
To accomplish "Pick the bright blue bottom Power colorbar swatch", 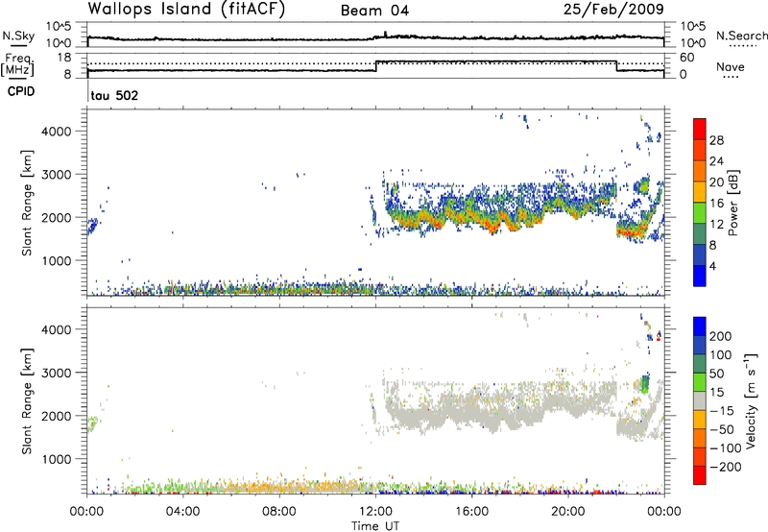I will [700, 276].
